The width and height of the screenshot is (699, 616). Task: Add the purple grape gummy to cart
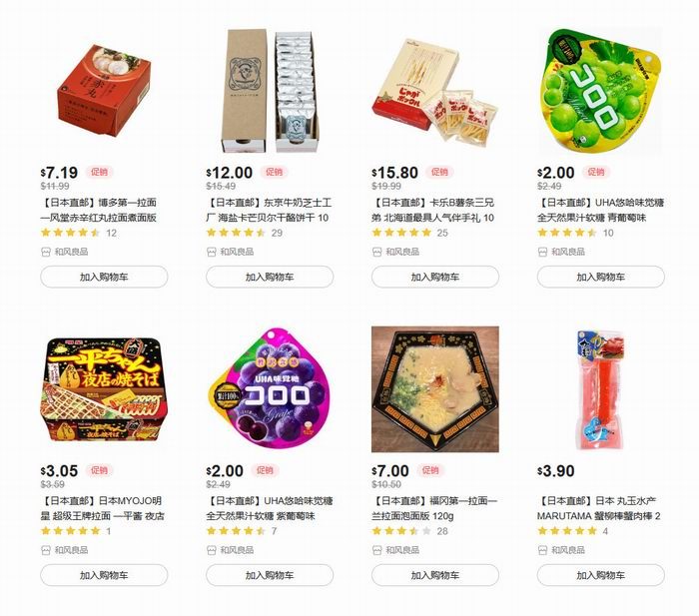270,575
